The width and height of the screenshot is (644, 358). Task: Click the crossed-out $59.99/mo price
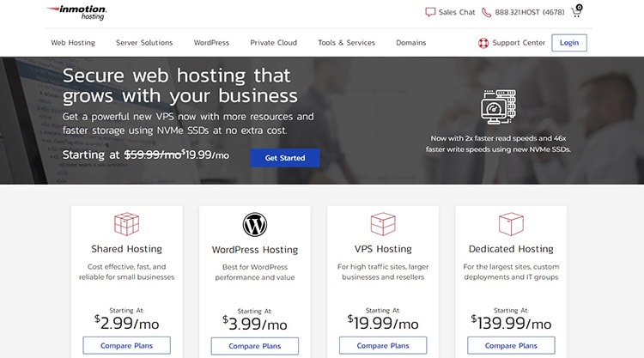[153, 155]
